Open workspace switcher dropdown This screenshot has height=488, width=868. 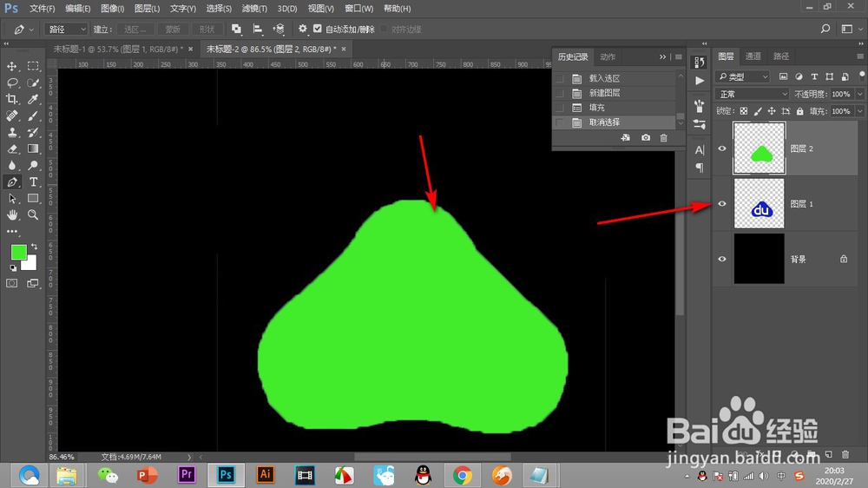[x=850, y=29]
